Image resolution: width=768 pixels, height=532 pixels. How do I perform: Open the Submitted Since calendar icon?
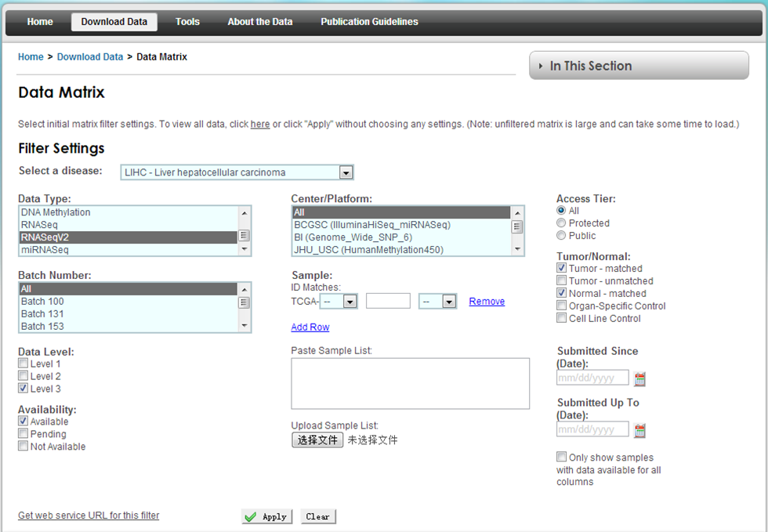[640, 379]
